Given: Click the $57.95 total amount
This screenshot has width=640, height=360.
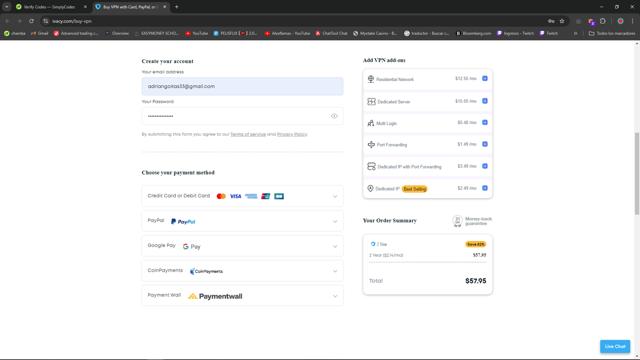Looking at the screenshot, I should click(476, 281).
